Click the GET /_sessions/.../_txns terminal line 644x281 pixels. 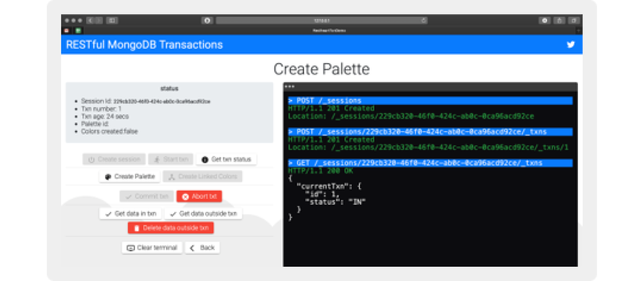tap(430, 163)
